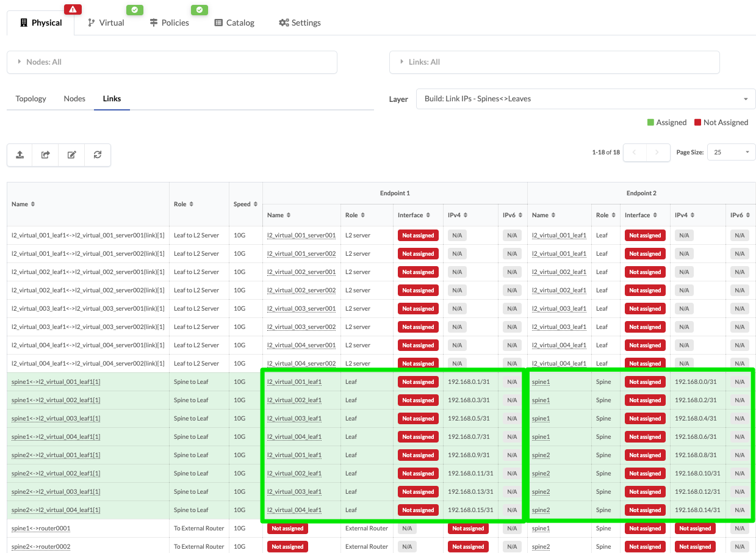Click the pencil edit toolbar icon
The image size is (756, 553).
(71, 155)
